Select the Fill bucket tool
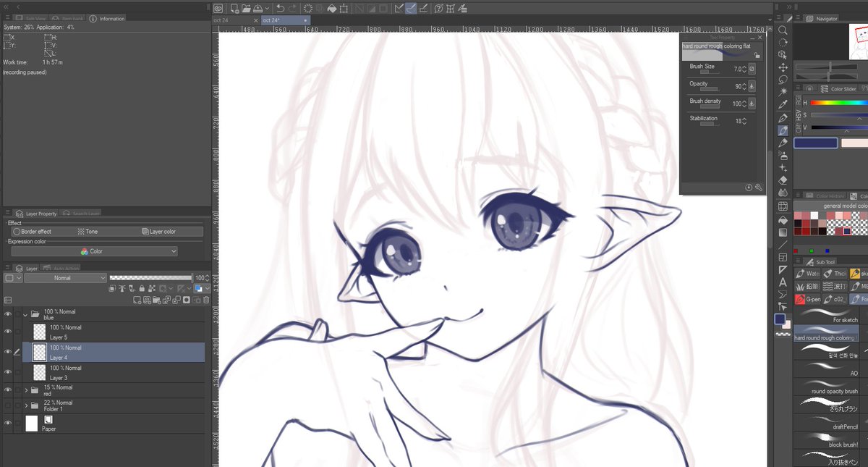Viewport: 868px width, 467px height. [x=783, y=219]
